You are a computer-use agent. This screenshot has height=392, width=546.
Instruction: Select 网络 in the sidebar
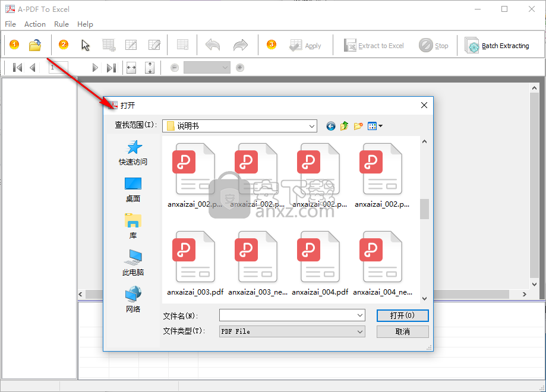tap(133, 299)
